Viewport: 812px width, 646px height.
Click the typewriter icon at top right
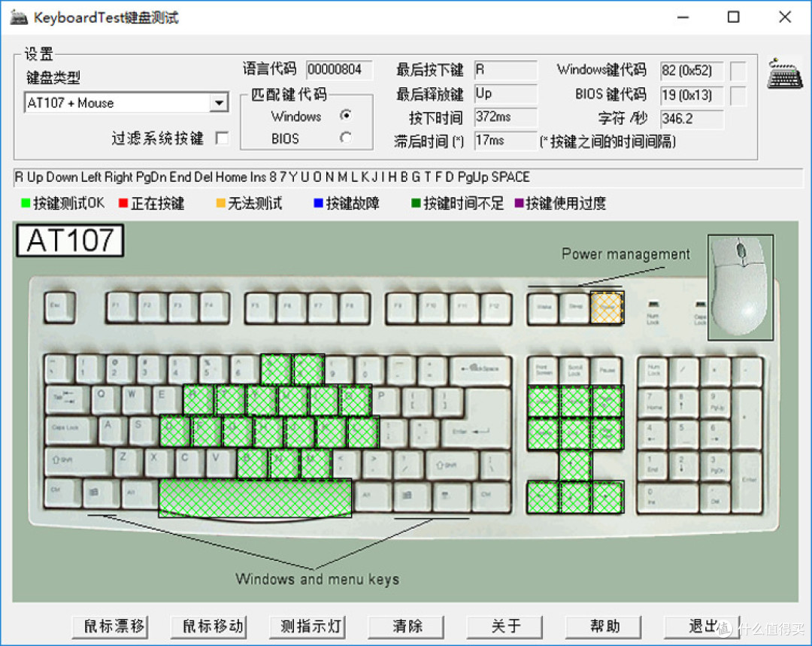pyautogui.click(x=785, y=74)
